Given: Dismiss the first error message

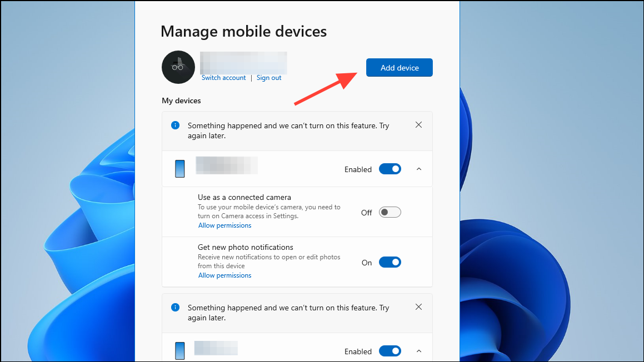Looking at the screenshot, I should pos(418,124).
